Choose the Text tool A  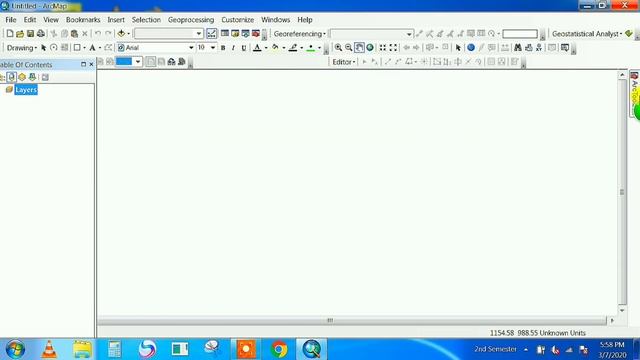point(92,48)
